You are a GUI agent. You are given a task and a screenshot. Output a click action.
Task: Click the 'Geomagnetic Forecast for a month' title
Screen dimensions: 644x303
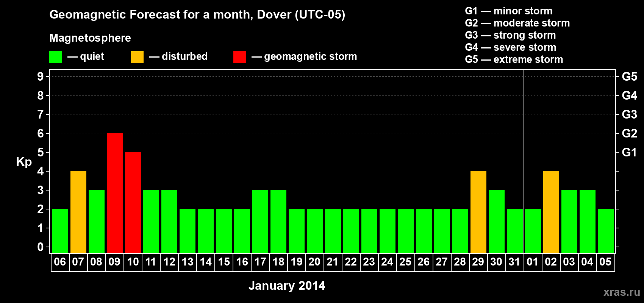[197, 15]
